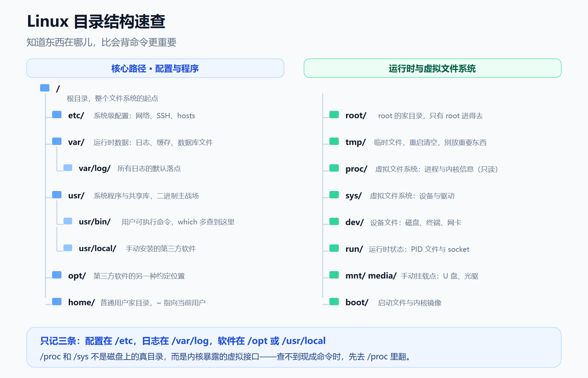Click the dev/ directory name
Screen dimensions: 588x378
pos(354,222)
